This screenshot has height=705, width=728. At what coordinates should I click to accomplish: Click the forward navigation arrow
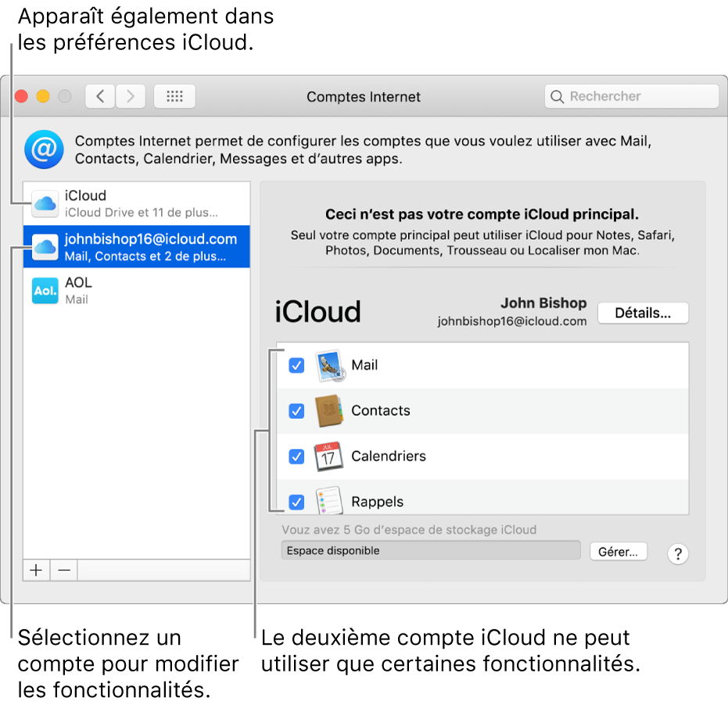coord(130,95)
